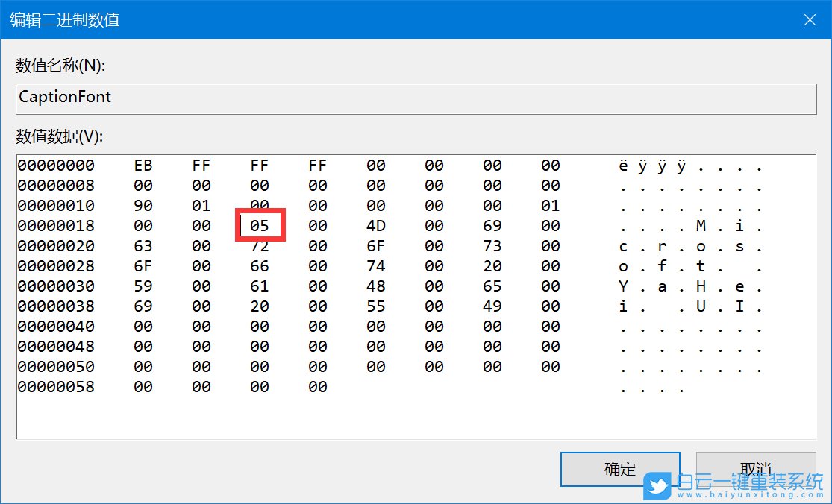Click the 取消 button to cancel

[755, 469]
